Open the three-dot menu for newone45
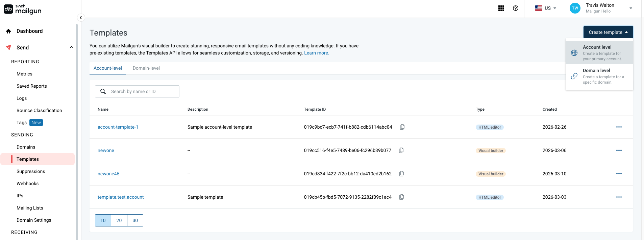 pos(619,174)
